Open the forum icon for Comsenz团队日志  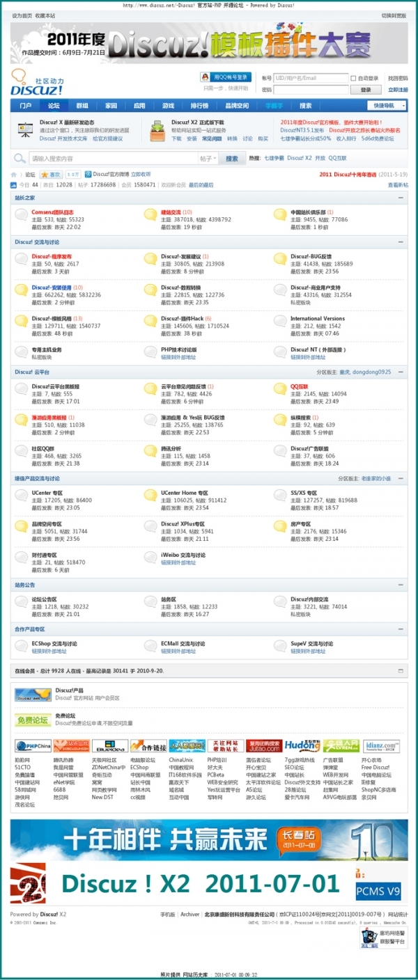(x=22, y=214)
